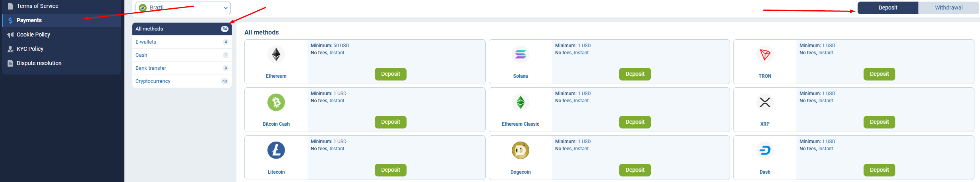Show Bank transfer methods
Viewport: 980px width, 182px height.
(182, 68)
